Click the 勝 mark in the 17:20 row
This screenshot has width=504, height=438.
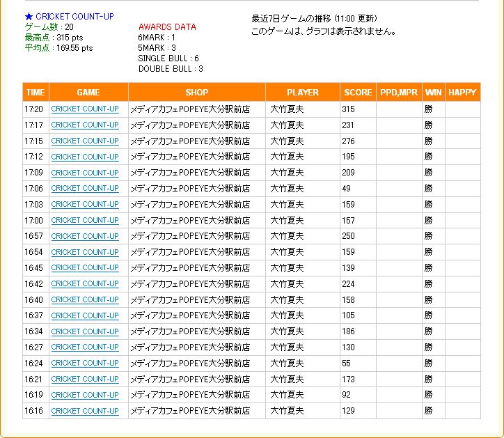428,109
